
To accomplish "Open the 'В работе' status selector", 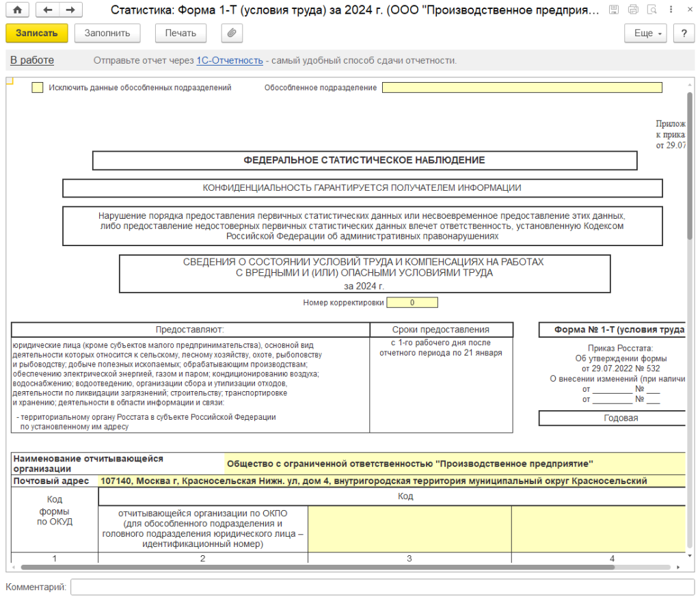I will coord(32,60).
